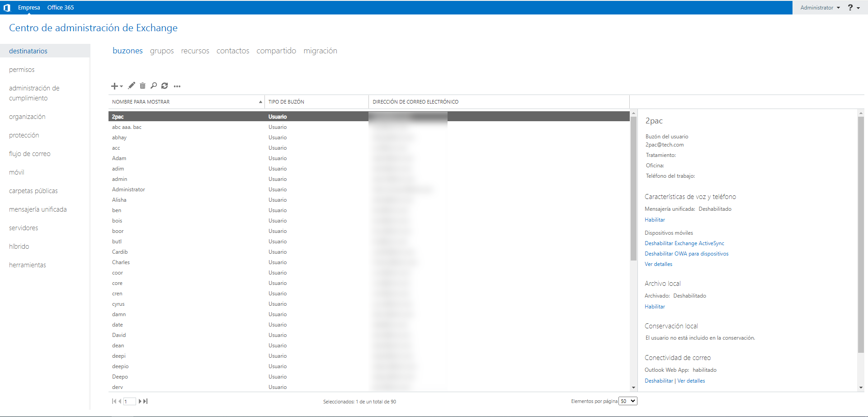Click Habilitar under Archivo local

[655, 307]
